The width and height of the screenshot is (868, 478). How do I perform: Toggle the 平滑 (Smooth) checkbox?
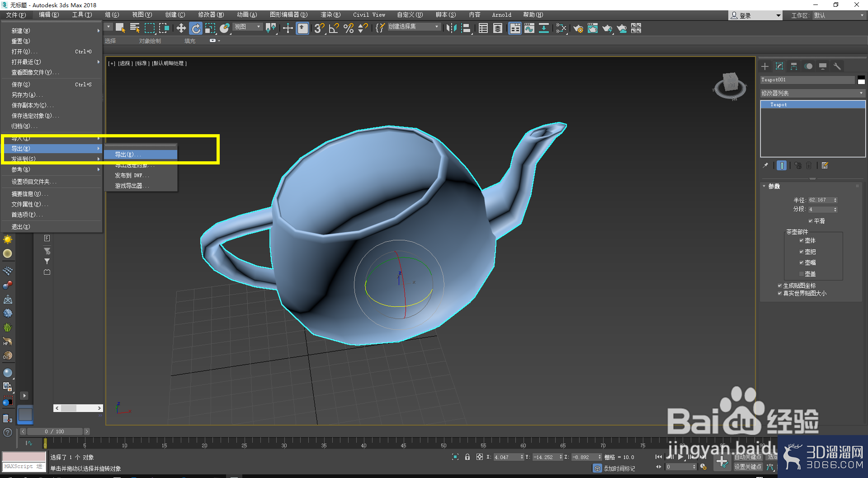coord(811,221)
